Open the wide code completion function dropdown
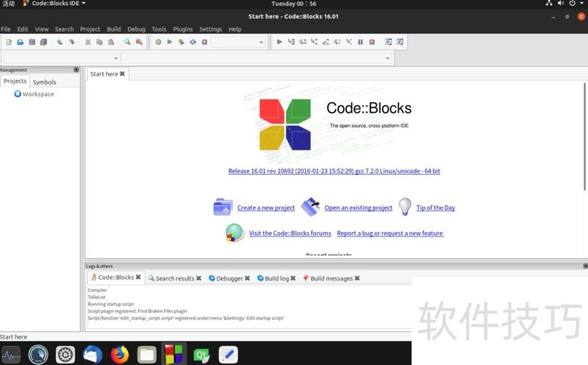This screenshot has height=365, width=588. [x=257, y=59]
